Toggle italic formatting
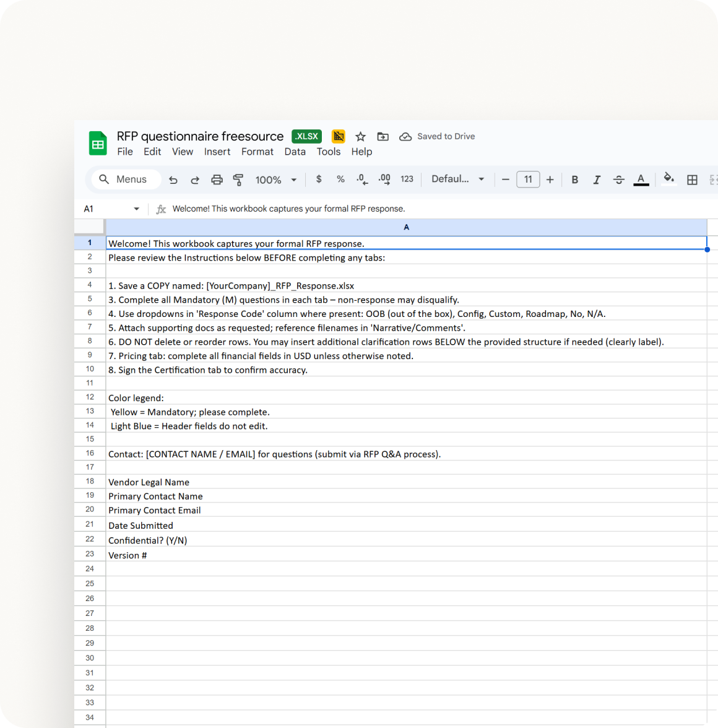718x728 pixels. (x=597, y=180)
